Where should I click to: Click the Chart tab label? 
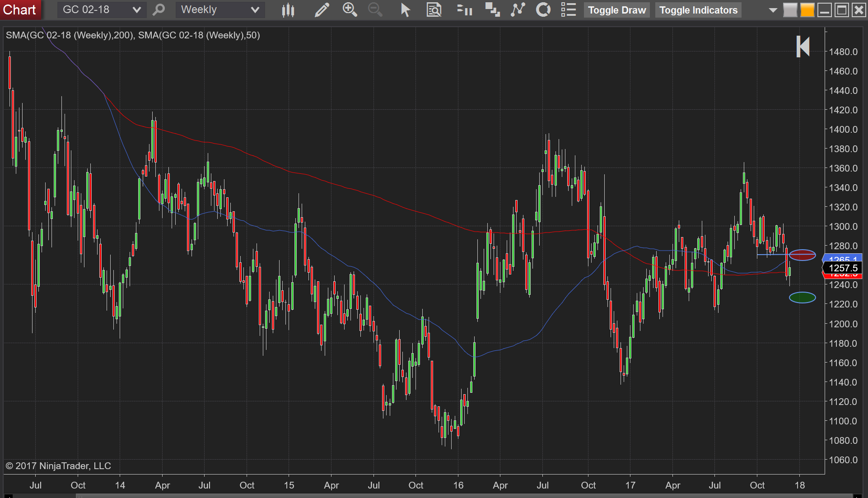[x=20, y=9]
